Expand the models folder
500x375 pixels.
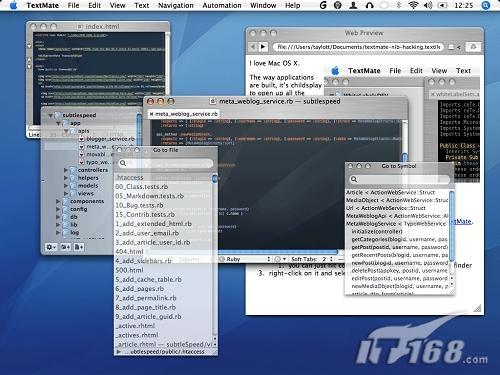(66, 186)
